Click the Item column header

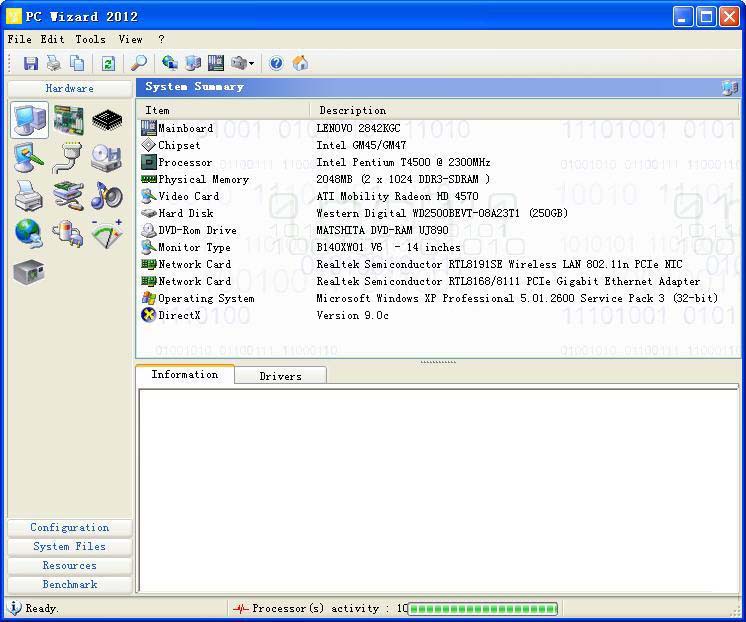pos(158,110)
